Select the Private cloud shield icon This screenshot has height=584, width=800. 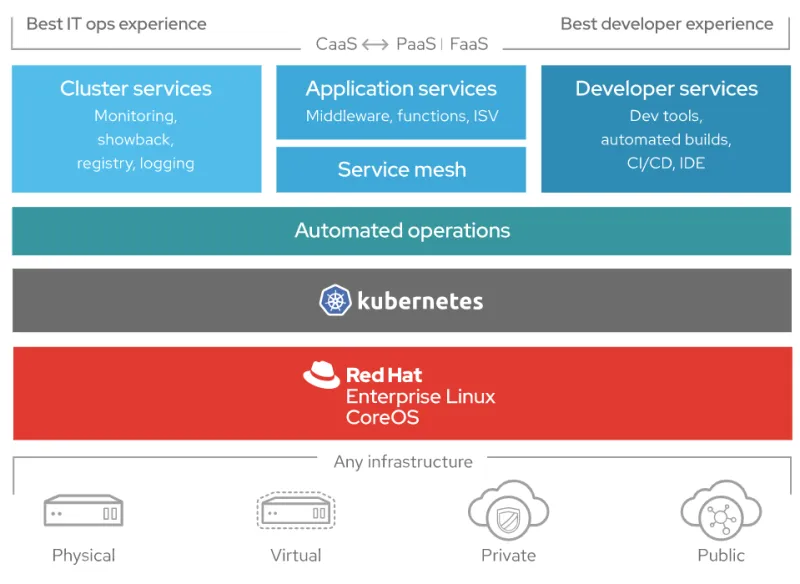click(x=508, y=510)
